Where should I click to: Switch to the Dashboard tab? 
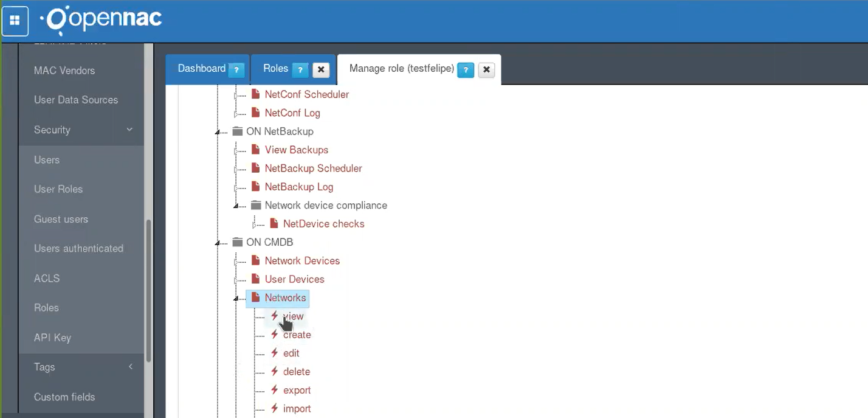click(x=202, y=68)
